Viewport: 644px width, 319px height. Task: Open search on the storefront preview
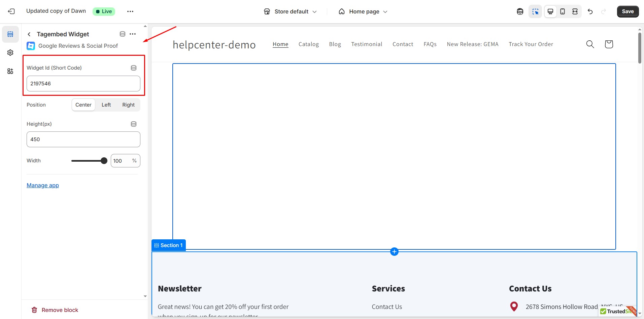point(590,44)
